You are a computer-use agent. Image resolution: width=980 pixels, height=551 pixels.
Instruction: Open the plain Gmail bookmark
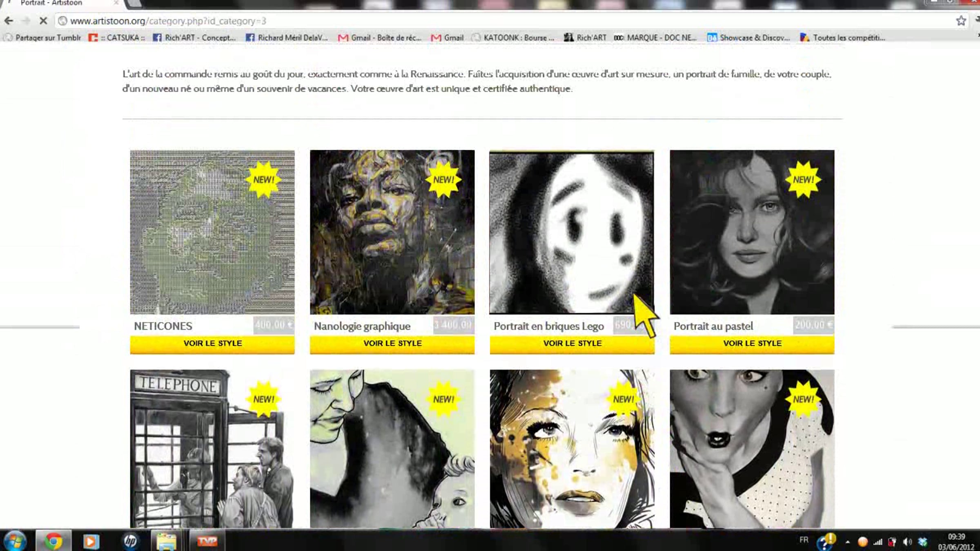pyautogui.click(x=448, y=38)
